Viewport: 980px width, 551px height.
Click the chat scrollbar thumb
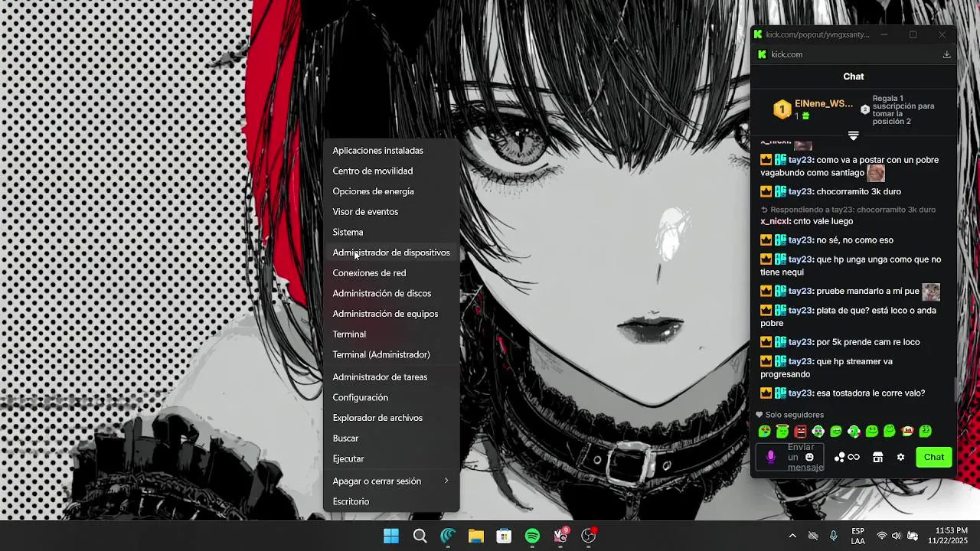pos(955,389)
